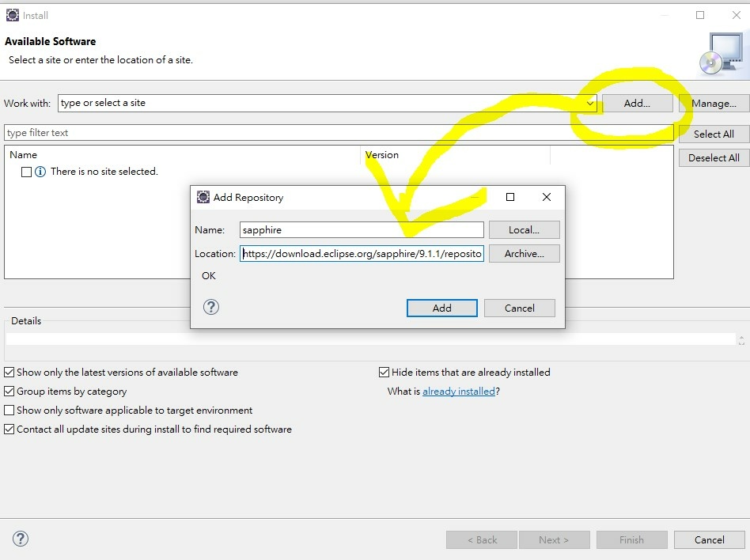
Task: Toggle 'Group items by category' checkbox
Action: click(9, 392)
